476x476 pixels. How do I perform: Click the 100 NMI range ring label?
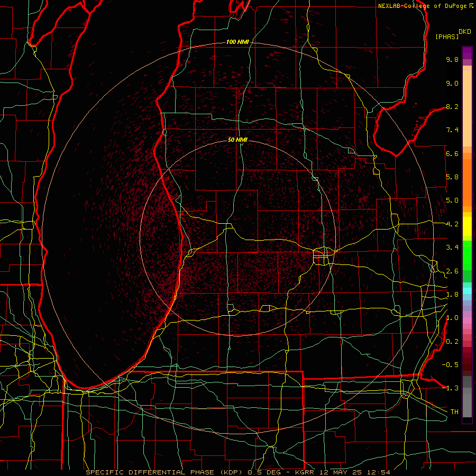tap(237, 42)
